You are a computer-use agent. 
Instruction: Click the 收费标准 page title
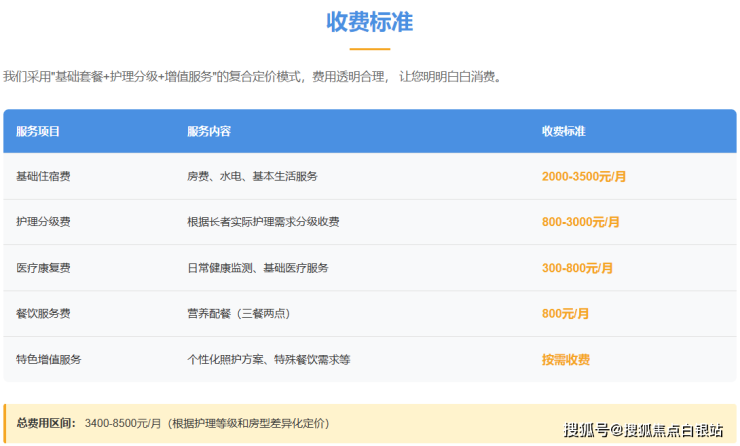(369, 22)
